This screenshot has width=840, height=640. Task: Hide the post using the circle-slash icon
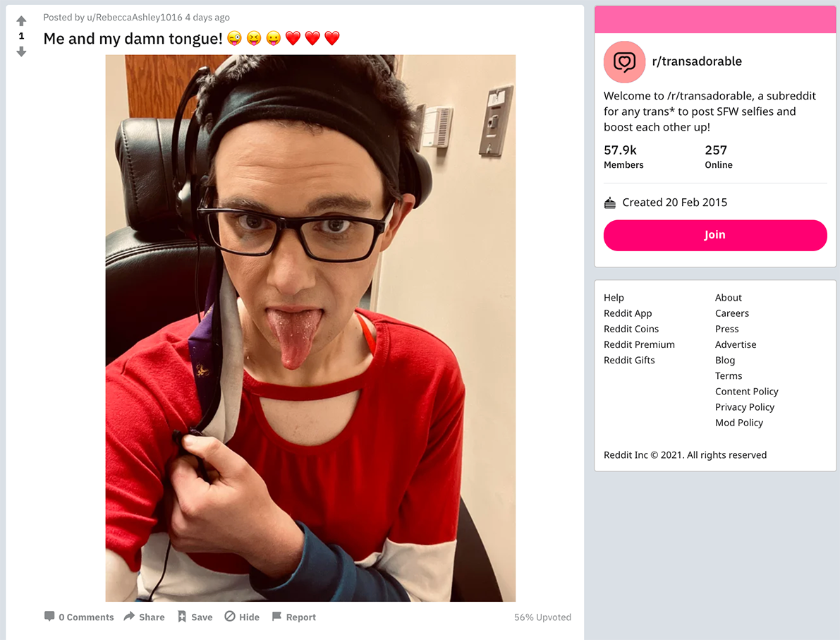[230, 617]
